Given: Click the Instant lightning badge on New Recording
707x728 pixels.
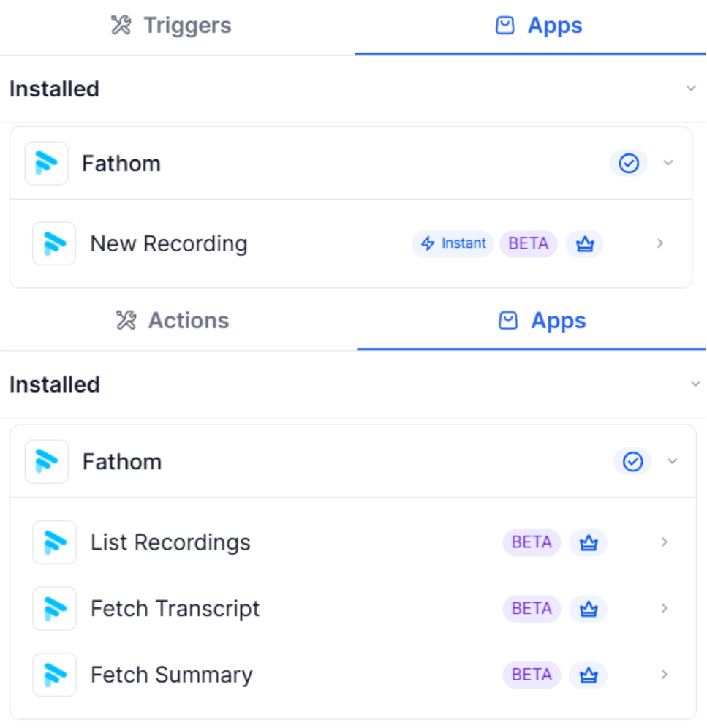Looking at the screenshot, I should click(453, 244).
